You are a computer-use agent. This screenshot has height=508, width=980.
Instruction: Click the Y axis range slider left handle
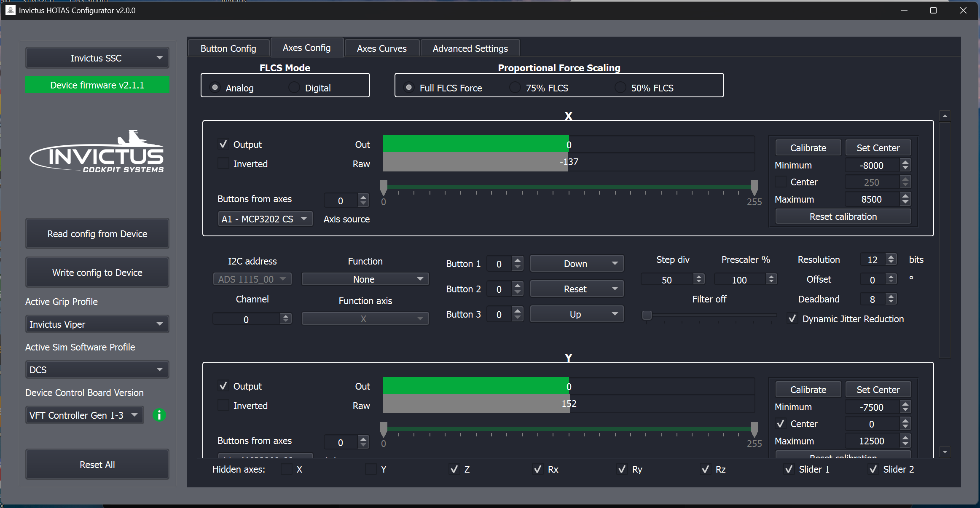(384, 429)
